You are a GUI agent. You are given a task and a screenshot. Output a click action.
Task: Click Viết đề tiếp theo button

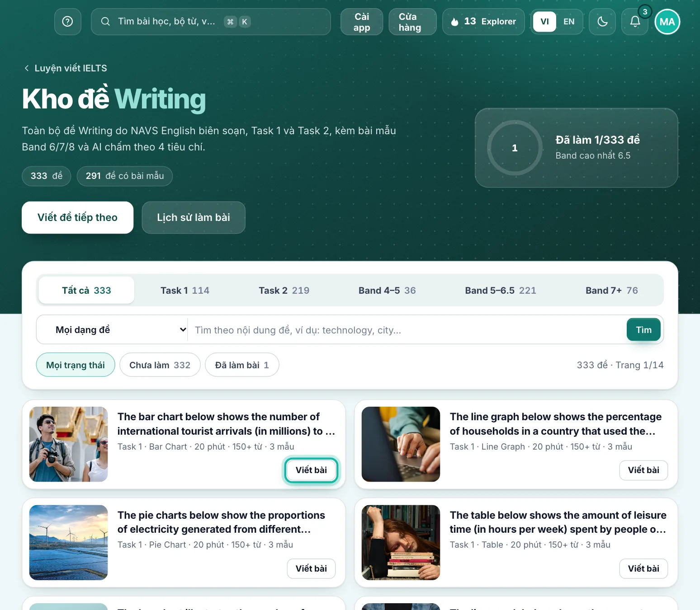(77, 217)
